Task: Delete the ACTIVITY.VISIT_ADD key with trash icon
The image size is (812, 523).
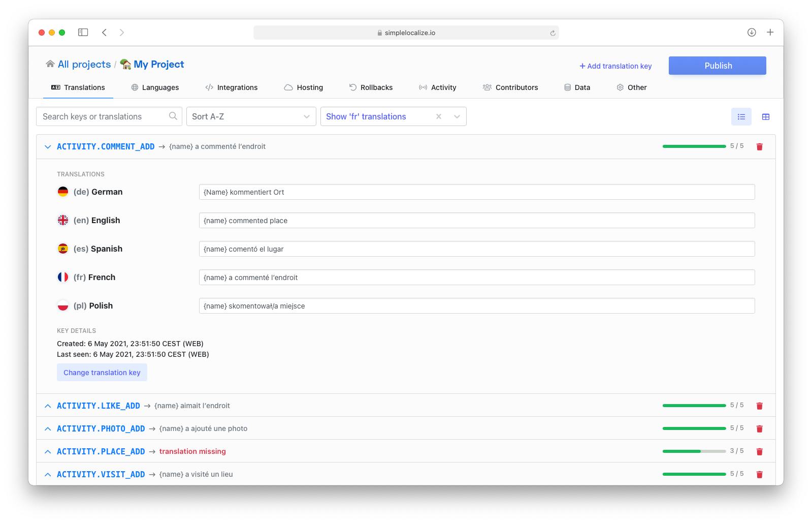Action: (x=760, y=475)
